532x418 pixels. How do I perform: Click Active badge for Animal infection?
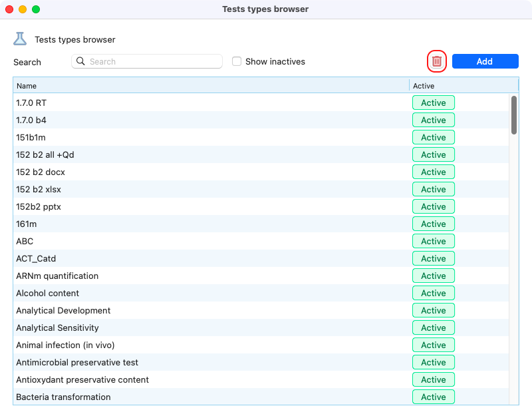[434, 345]
